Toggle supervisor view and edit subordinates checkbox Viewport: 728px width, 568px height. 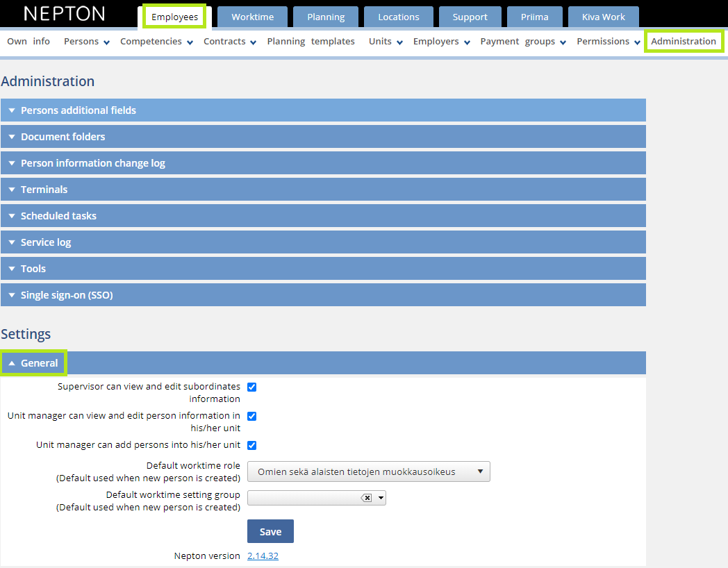point(251,387)
